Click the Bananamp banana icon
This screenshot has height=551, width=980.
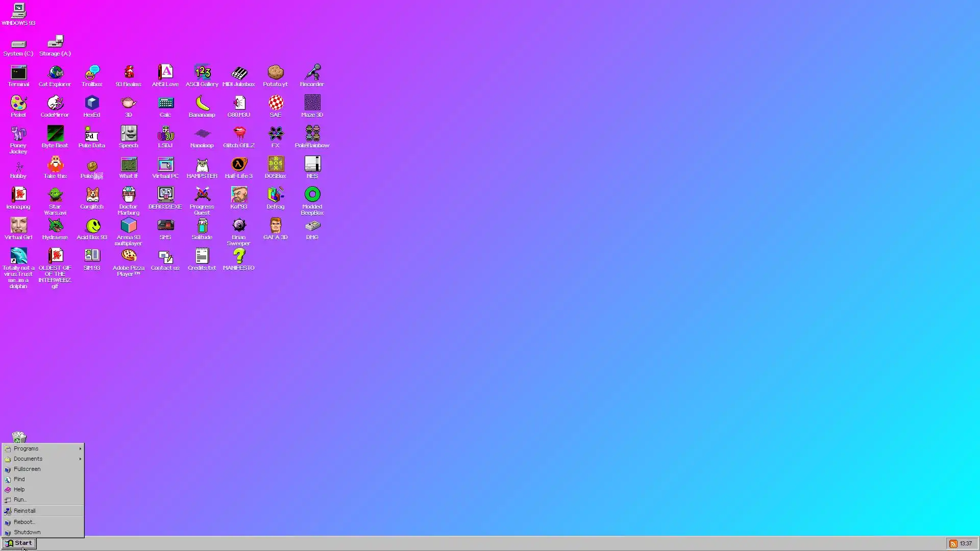(x=202, y=104)
